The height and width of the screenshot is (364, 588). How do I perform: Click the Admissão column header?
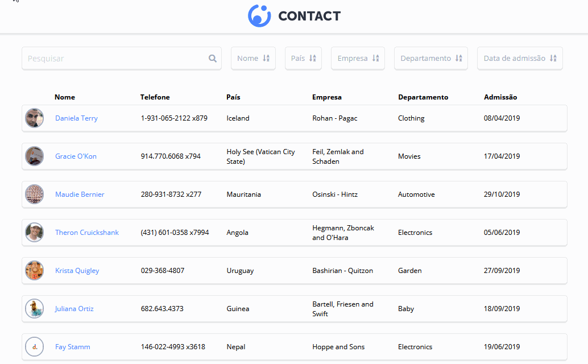click(500, 97)
